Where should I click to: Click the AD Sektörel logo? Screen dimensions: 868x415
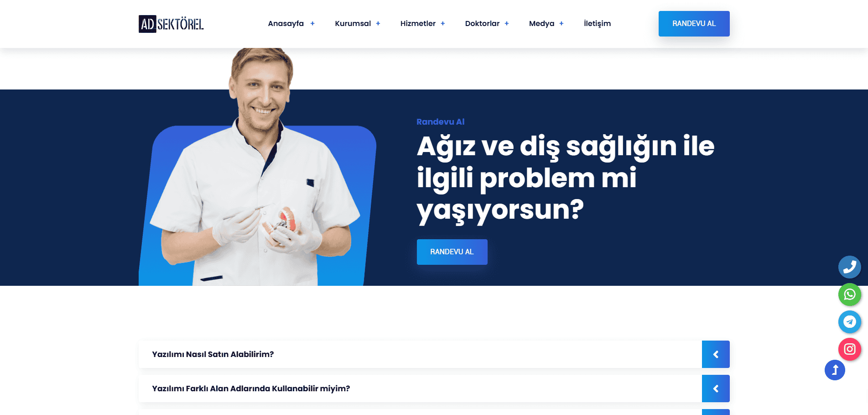pos(171,24)
